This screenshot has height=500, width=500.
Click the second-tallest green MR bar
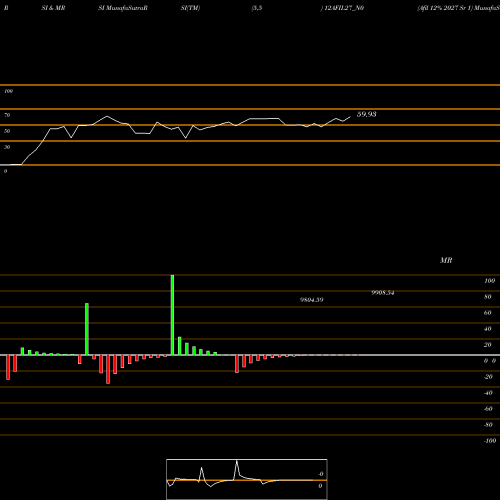click(87, 329)
